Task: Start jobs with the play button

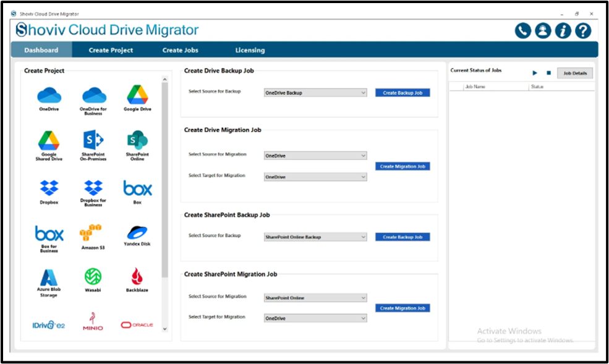Action: (535, 73)
